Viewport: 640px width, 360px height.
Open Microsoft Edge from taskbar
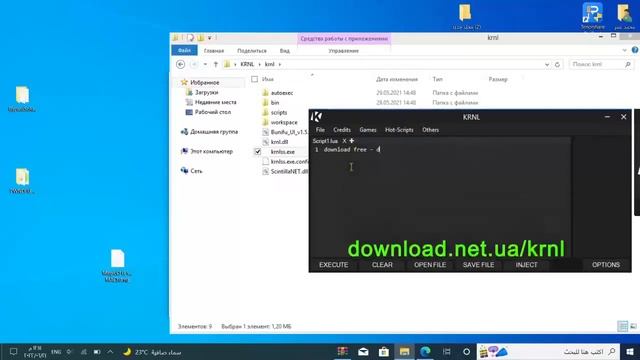(425, 351)
